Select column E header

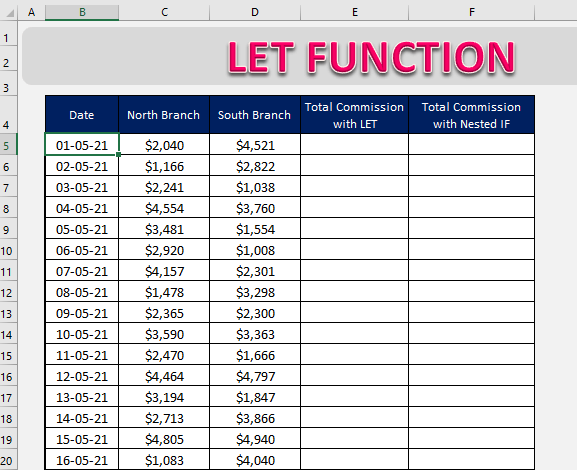point(354,12)
